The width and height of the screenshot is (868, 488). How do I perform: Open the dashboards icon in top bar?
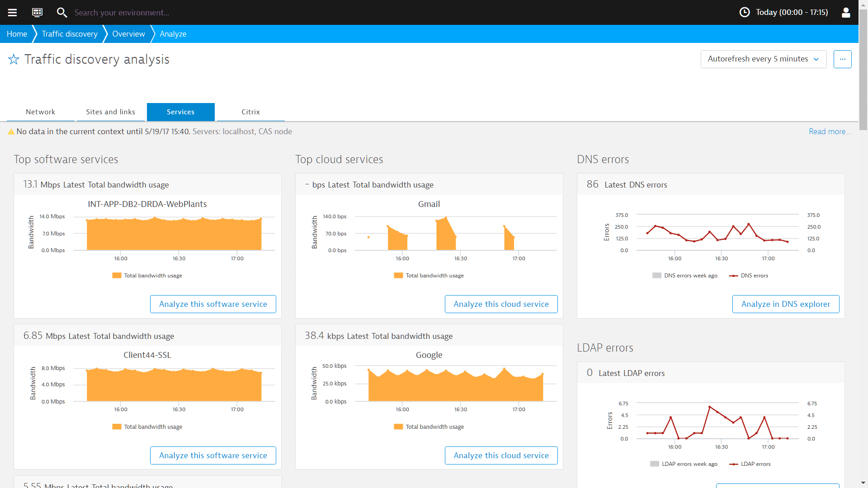(37, 12)
